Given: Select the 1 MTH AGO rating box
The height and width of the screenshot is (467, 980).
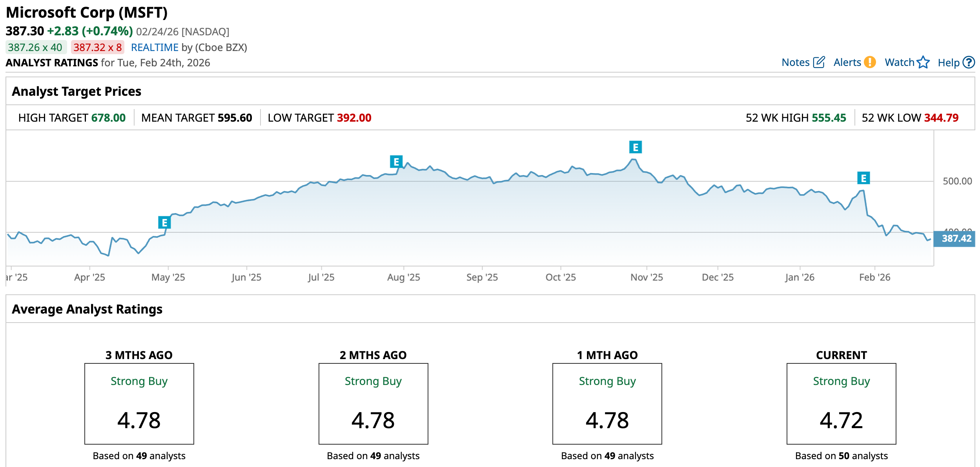Looking at the screenshot, I should [x=607, y=403].
